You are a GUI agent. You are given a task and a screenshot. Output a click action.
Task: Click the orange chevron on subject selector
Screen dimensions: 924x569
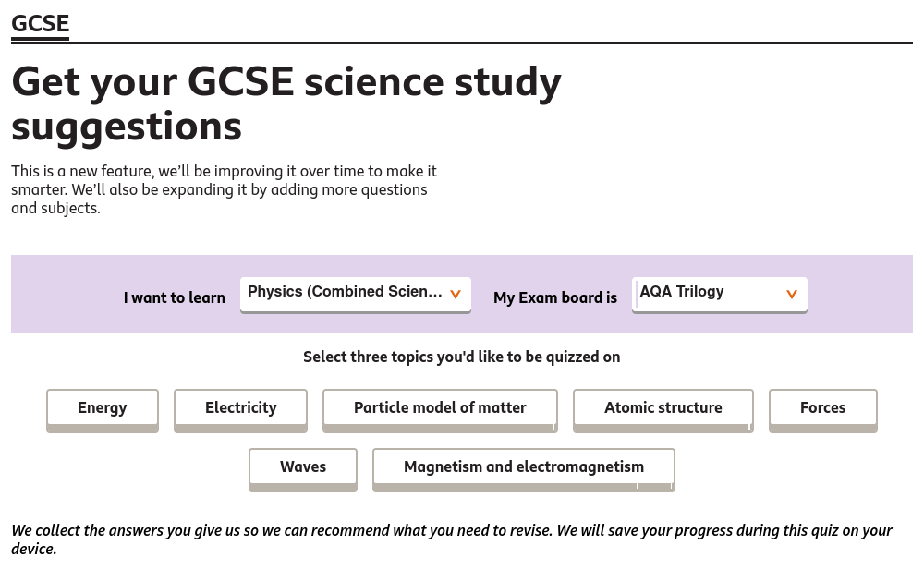(456, 295)
